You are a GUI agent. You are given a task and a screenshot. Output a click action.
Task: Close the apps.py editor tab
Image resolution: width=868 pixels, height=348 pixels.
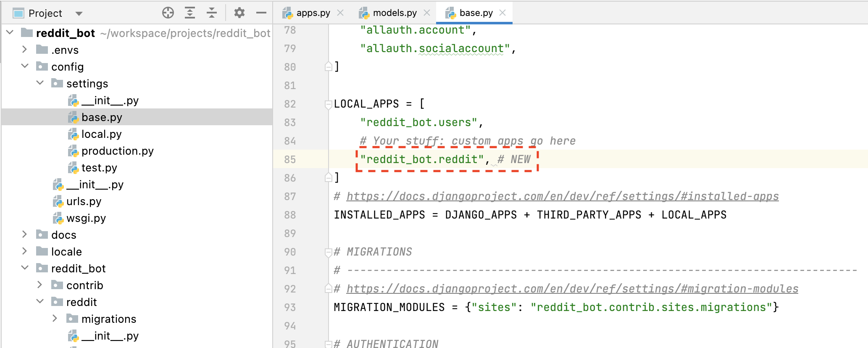pos(340,13)
